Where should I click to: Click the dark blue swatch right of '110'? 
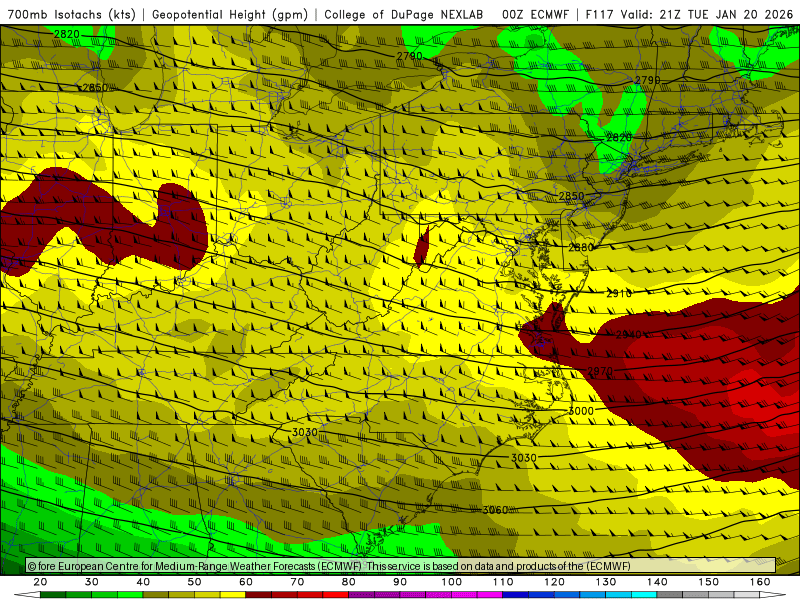click(516, 595)
